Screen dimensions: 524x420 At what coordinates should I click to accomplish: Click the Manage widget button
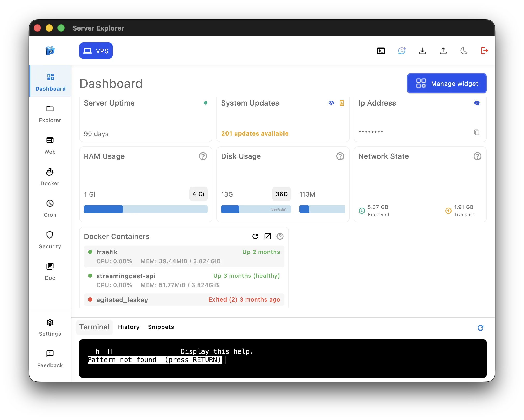(x=446, y=83)
